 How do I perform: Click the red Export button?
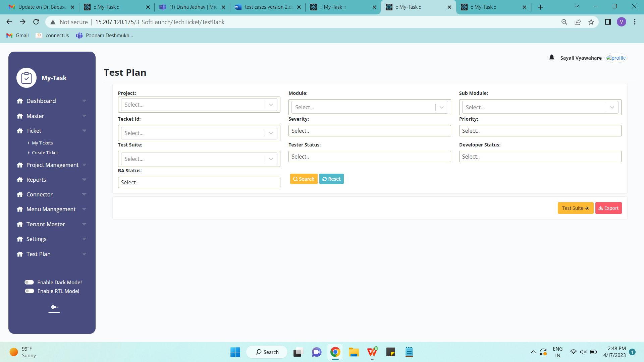click(608, 208)
